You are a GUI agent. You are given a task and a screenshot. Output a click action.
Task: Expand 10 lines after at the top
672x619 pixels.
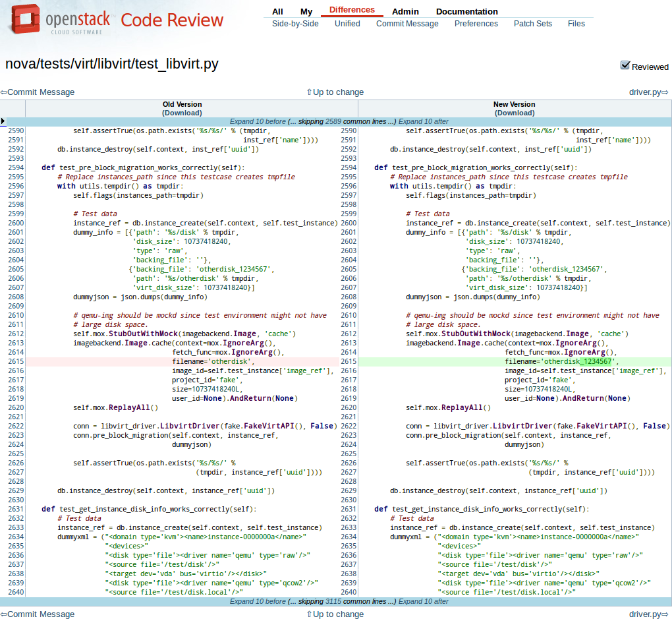pyautogui.click(x=424, y=121)
